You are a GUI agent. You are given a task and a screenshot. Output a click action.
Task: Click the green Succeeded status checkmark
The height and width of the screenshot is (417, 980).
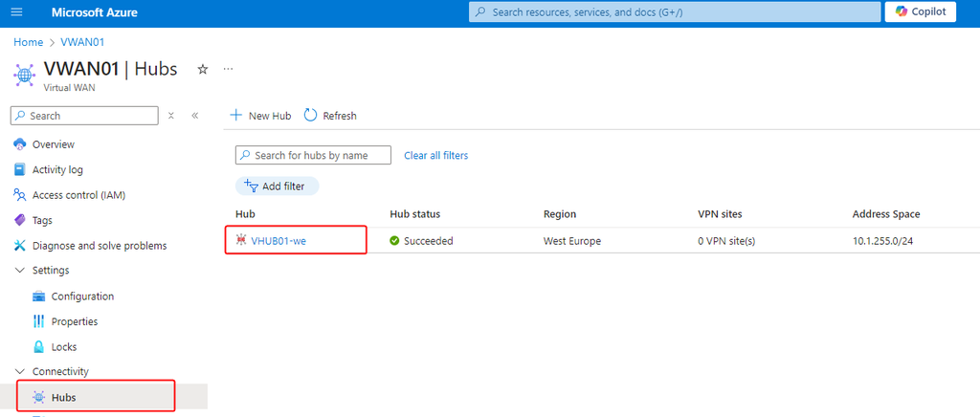pos(394,241)
